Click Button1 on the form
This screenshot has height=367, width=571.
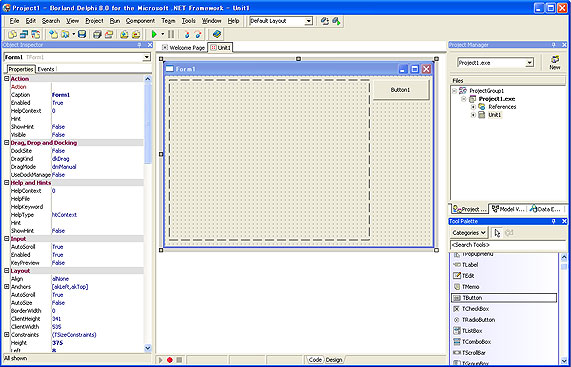tap(401, 90)
